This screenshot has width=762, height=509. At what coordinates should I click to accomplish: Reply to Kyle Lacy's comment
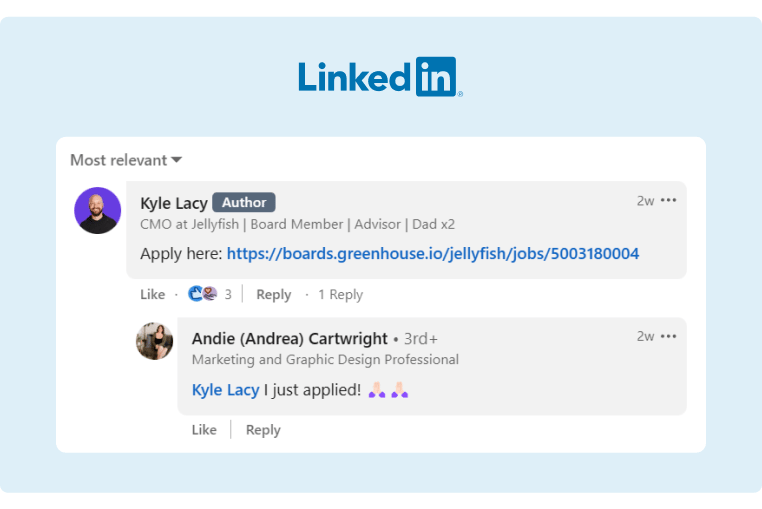coord(274,295)
